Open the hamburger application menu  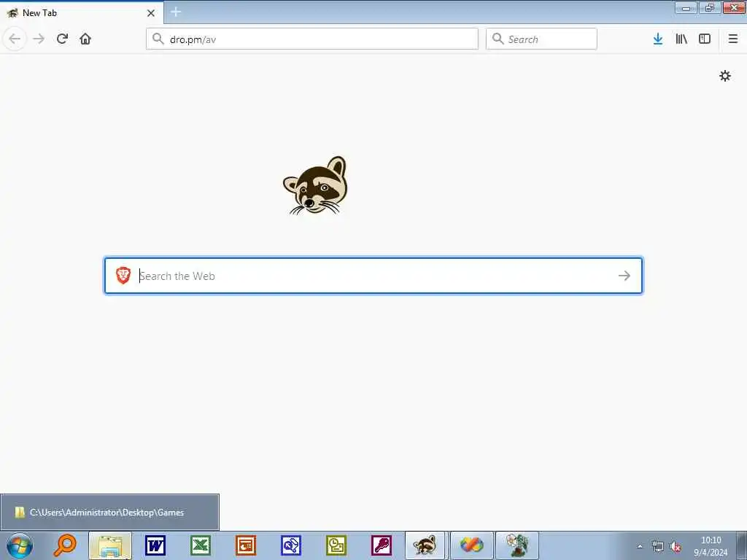(x=733, y=39)
